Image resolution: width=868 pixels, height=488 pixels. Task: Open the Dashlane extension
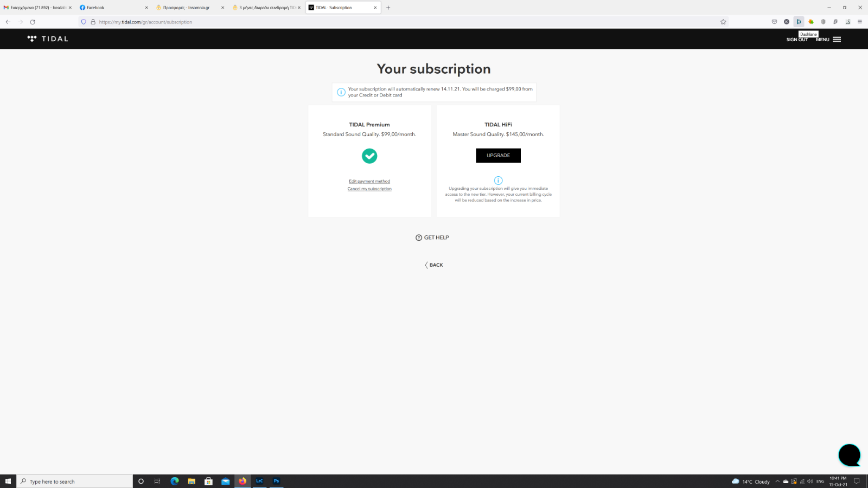(799, 22)
